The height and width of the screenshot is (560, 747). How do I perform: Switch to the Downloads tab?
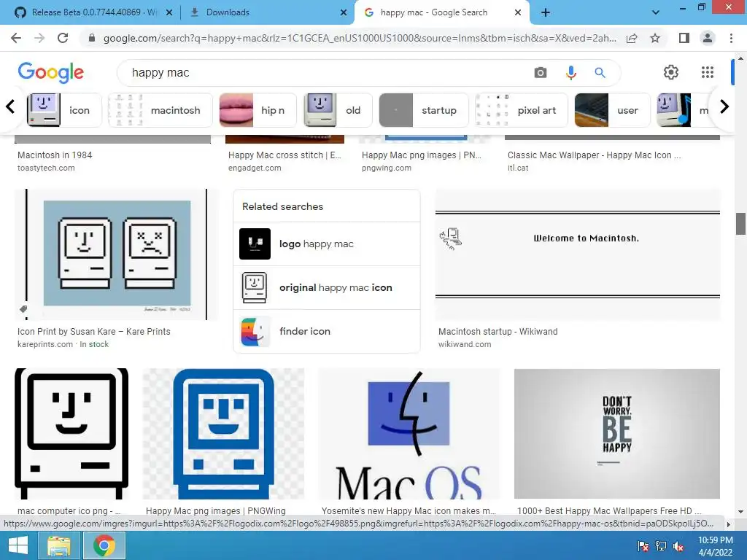pos(267,12)
